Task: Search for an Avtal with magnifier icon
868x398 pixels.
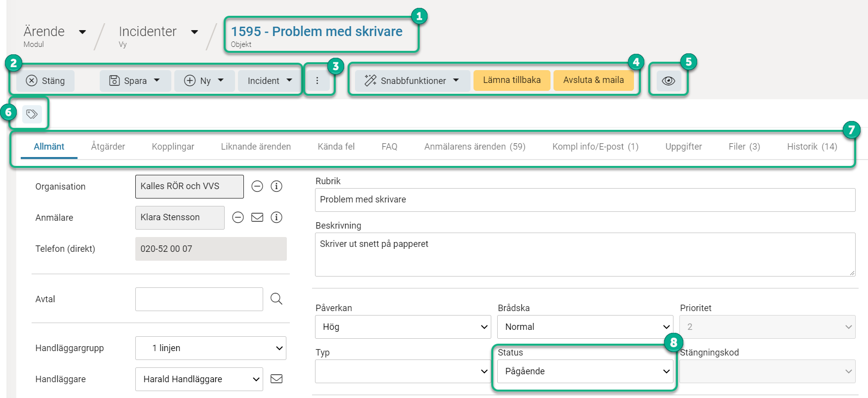Action: coord(276,299)
